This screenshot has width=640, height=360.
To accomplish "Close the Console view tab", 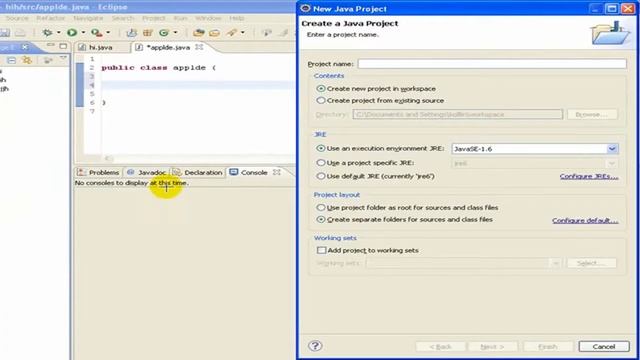I will [x=277, y=172].
